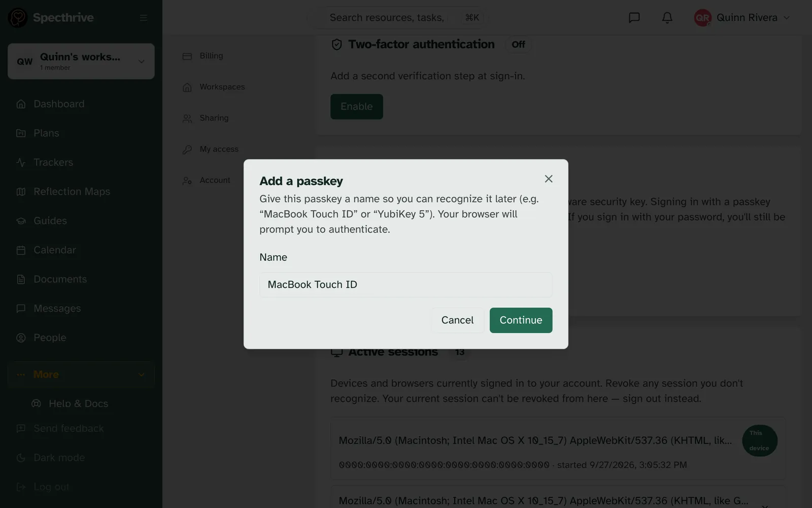
Task: Open the chat messages icon in the header
Action: (634, 18)
